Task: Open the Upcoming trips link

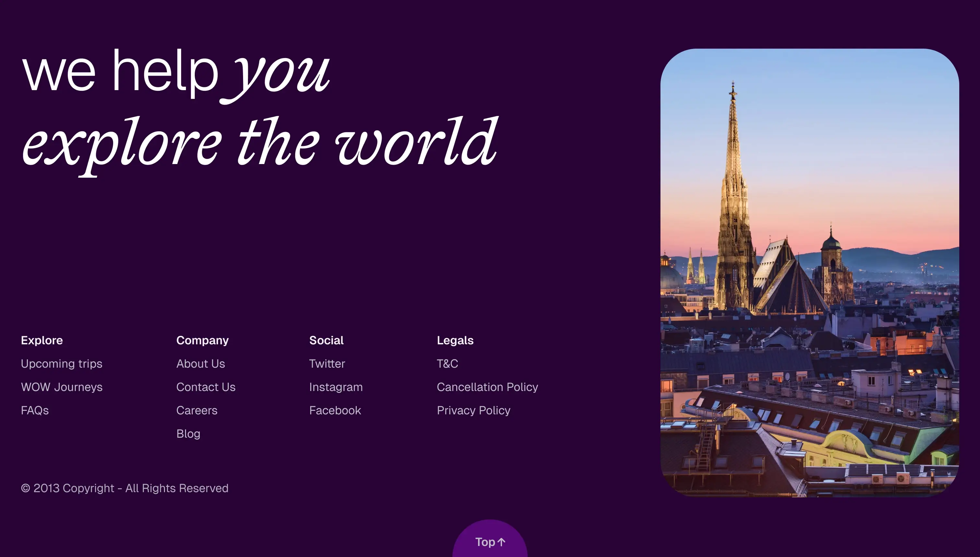Action: click(62, 363)
